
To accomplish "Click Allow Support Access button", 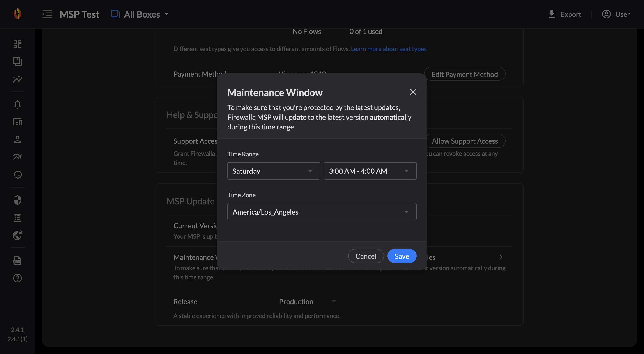I will [x=465, y=141].
